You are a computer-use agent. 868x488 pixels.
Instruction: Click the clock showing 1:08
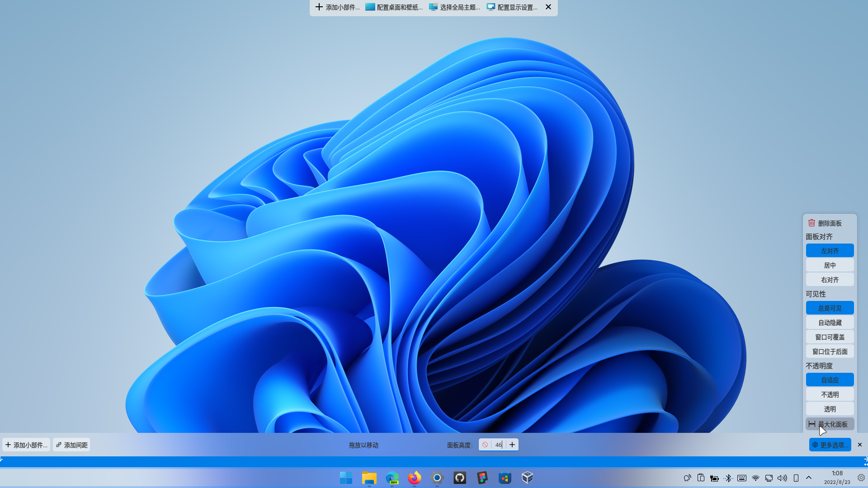(837, 478)
